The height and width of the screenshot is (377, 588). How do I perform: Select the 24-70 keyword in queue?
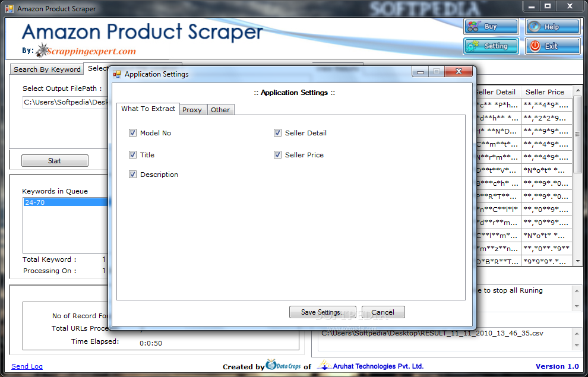point(65,202)
